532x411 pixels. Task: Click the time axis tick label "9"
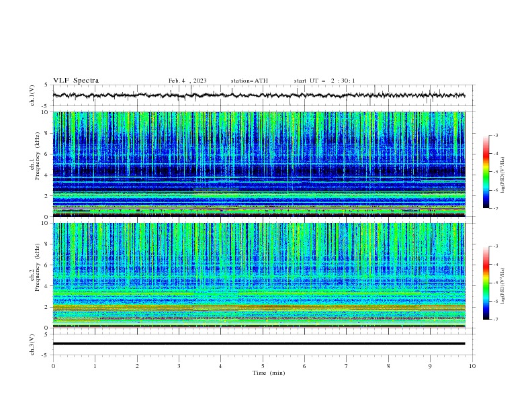(x=430, y=366)
